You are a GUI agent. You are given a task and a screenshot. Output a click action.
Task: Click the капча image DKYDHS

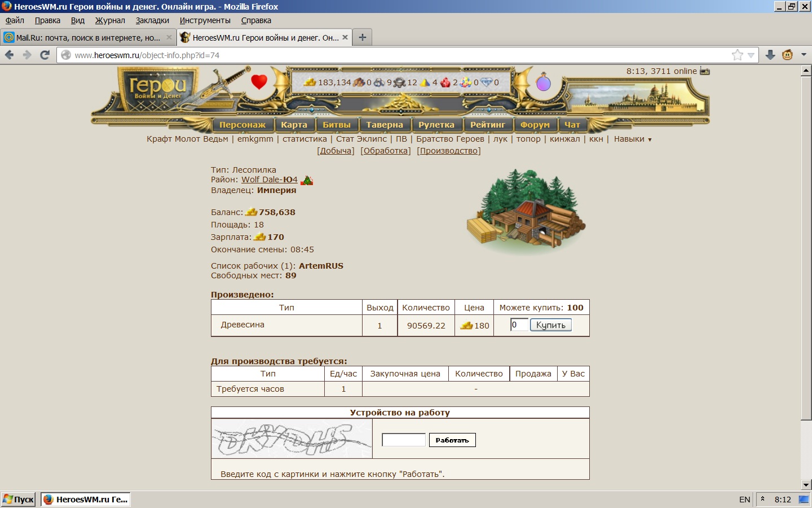click(292, 439)
